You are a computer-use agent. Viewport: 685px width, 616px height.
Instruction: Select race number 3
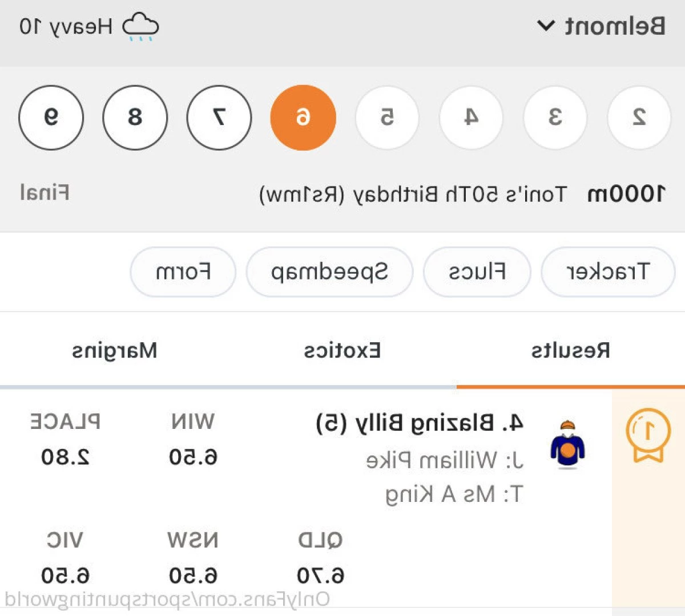click(x=555, y=117)
